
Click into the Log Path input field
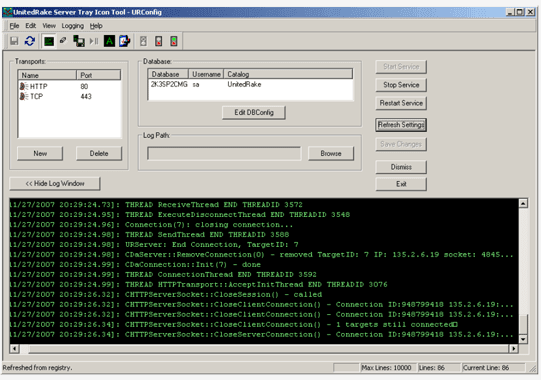[224, 154]
